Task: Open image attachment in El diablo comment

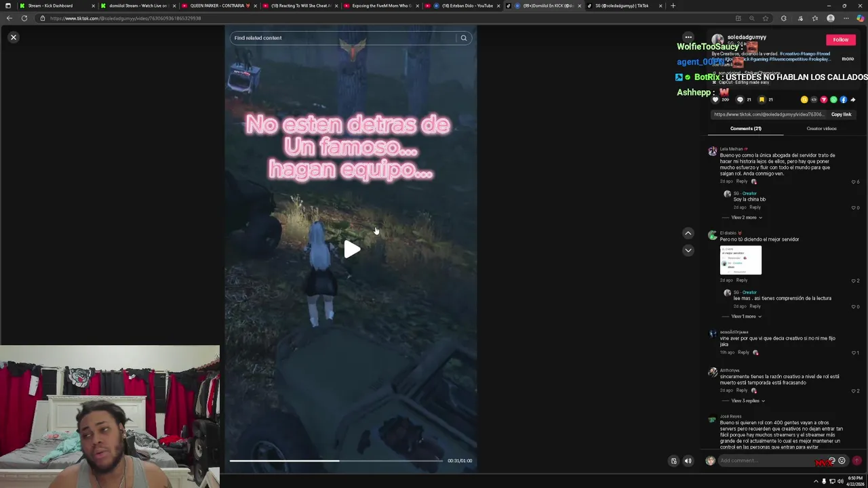Action: coord(741,260)
